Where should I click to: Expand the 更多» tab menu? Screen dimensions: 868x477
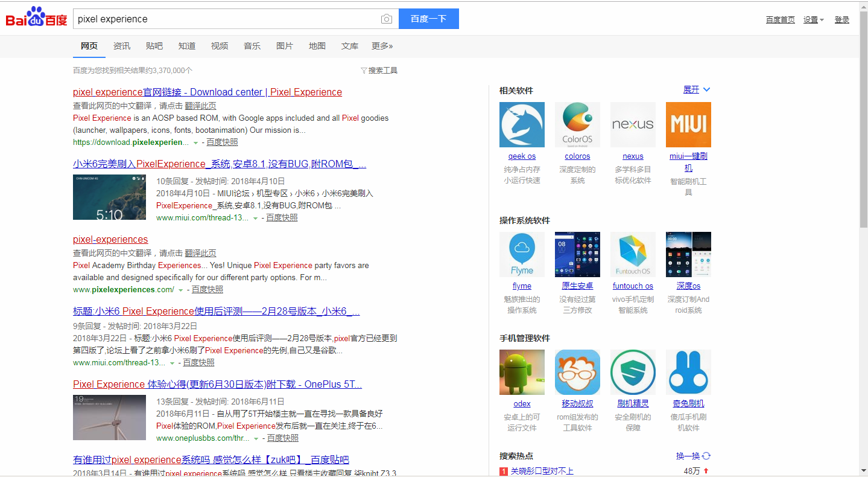(382, 46)
